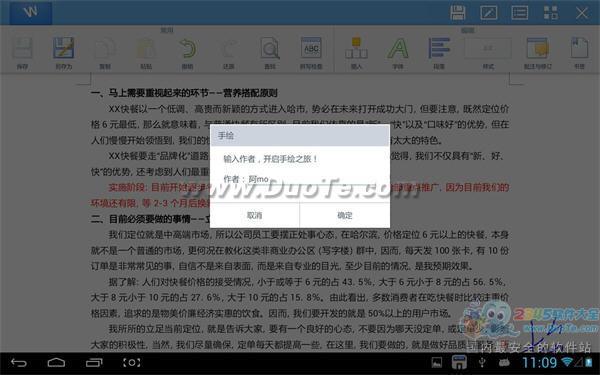Click 取消 to cancel the dialog
The width and height of the screenshot is (600, 375).
coord(254,215)
